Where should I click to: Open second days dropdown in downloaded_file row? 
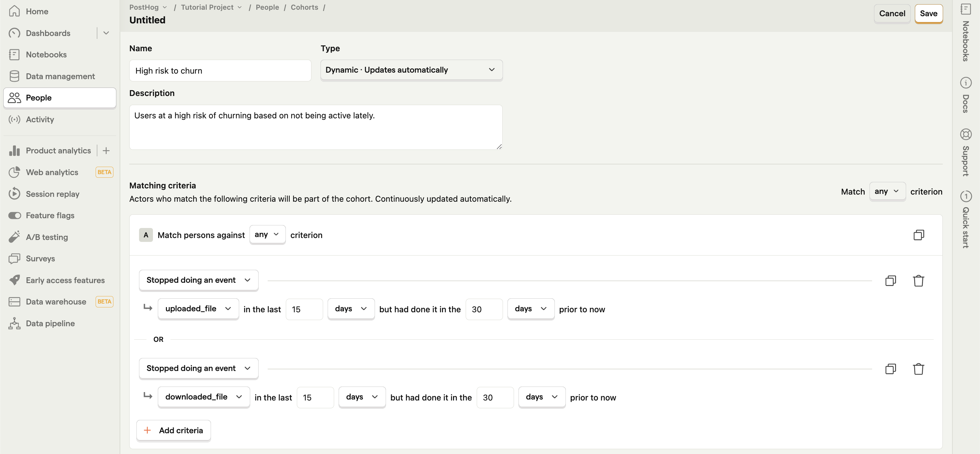(542, 397)
